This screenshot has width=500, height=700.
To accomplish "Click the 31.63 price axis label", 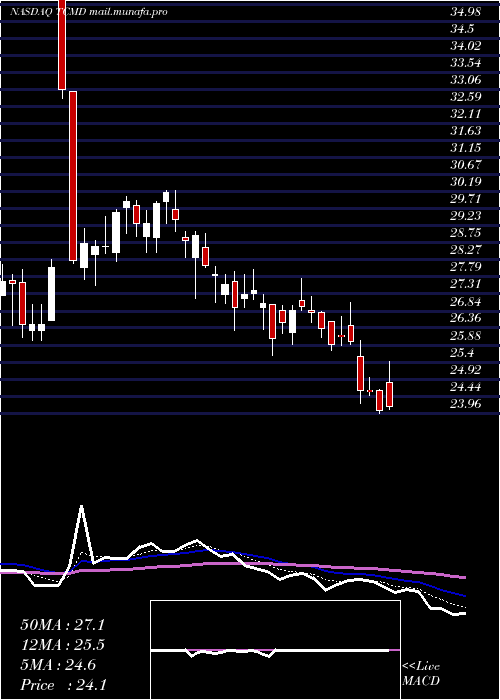I will click(466, 131).
